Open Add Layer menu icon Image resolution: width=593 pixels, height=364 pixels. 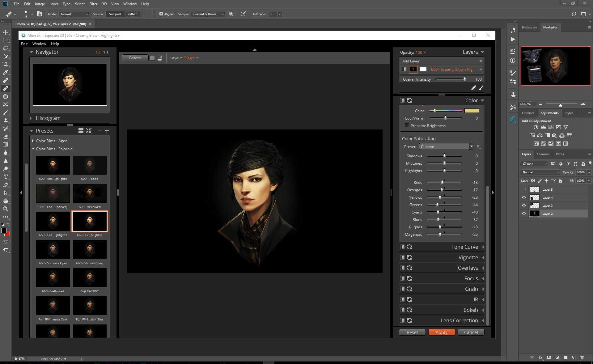(x=481, y=61)
